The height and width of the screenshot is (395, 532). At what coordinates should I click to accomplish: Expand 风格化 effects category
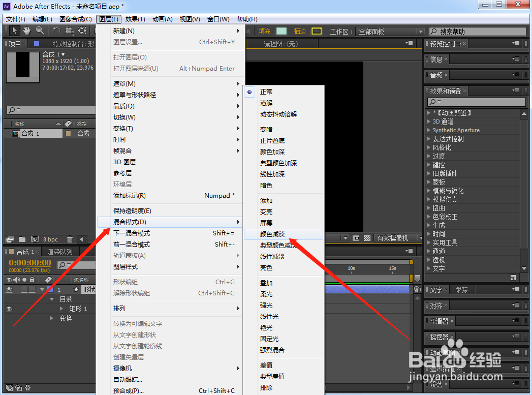point(428,147)
